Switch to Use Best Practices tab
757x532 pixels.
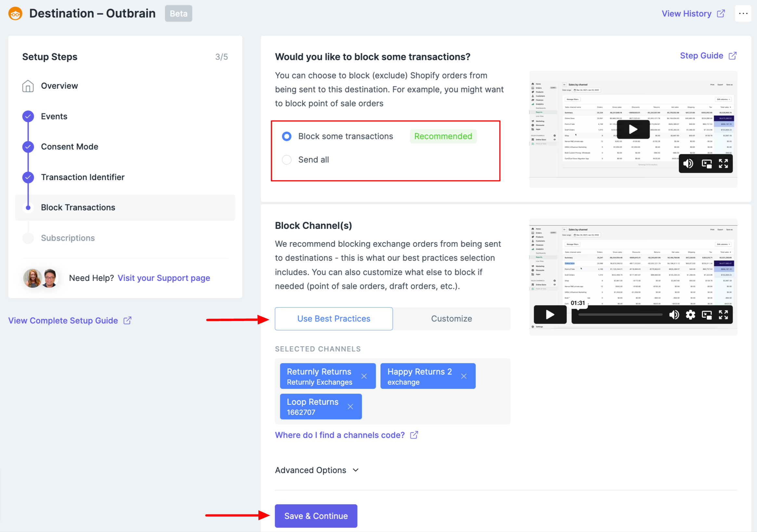point(333,319)
